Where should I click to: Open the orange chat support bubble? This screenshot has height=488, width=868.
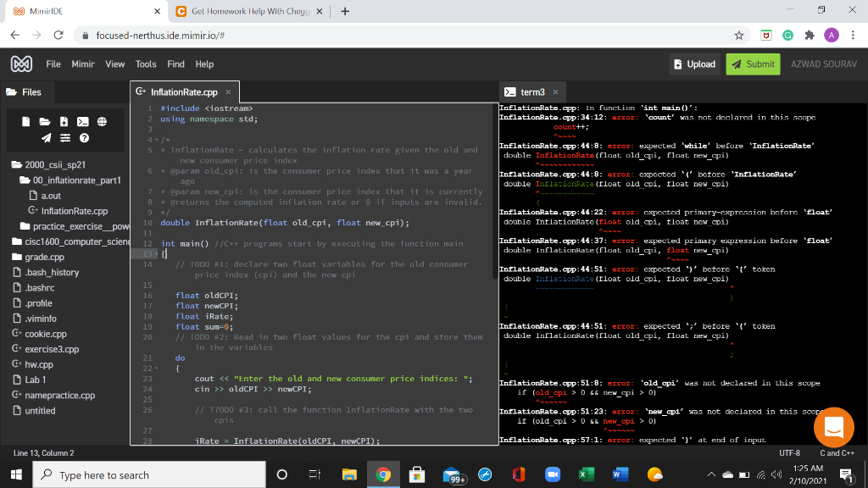pyautogui.click(x=833, y=427)
